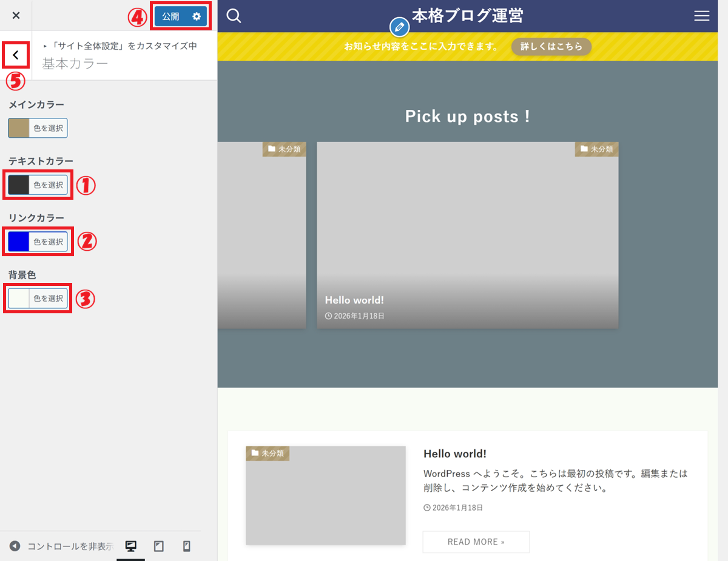Expand the テキストカラー color selector
The image size is (728, 561).
pyautogui.click(x=38, y=185)
